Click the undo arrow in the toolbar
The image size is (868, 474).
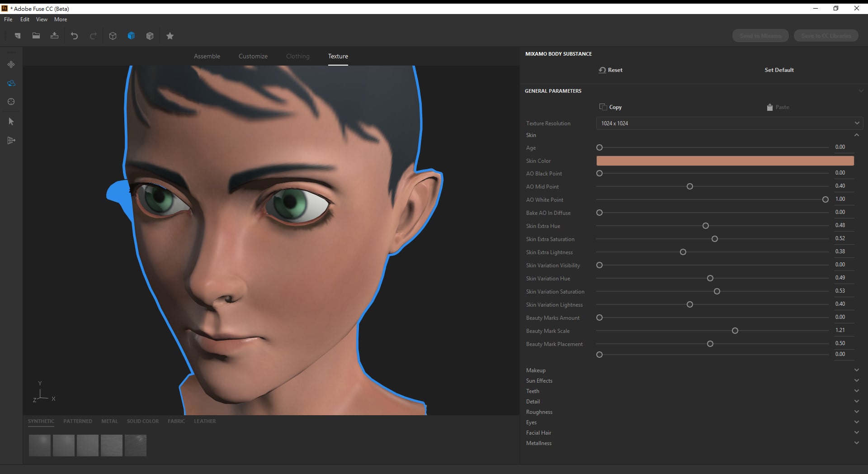[75, 36]
